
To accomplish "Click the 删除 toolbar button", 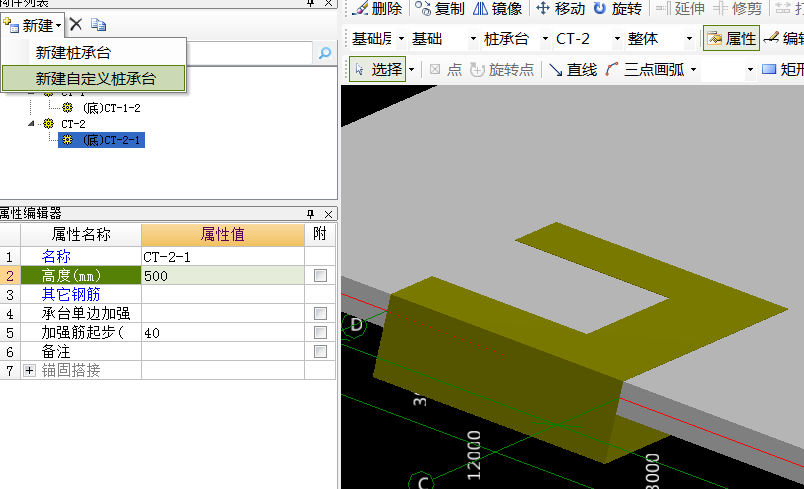I will coord(377,8).
